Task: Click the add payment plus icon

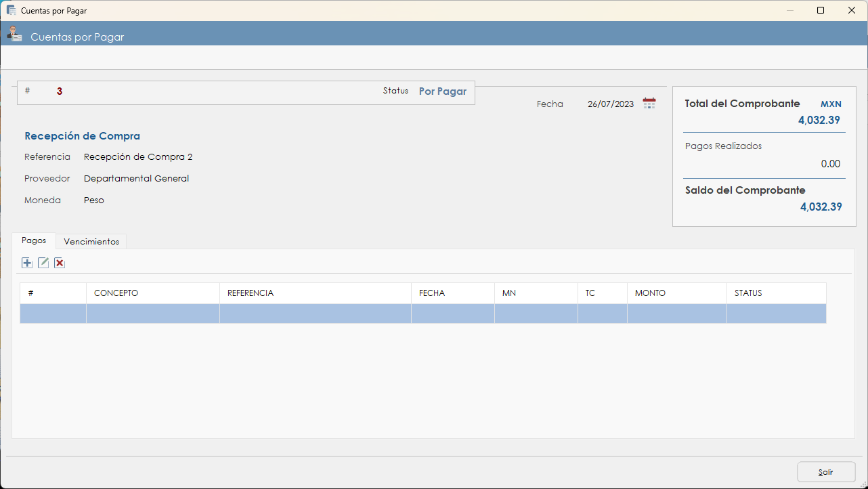Action: (x=27, y=263)
